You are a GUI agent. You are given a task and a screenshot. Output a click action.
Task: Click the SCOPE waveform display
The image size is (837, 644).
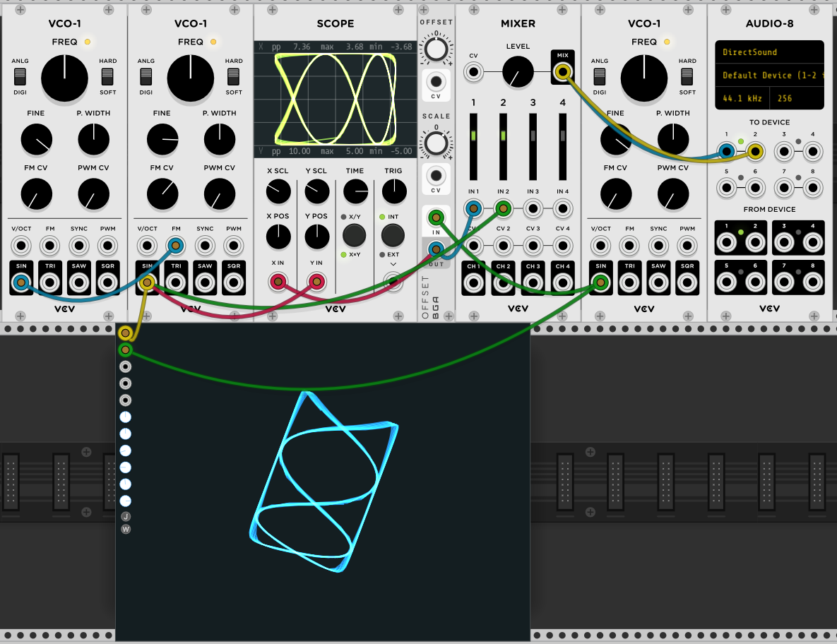336,100
